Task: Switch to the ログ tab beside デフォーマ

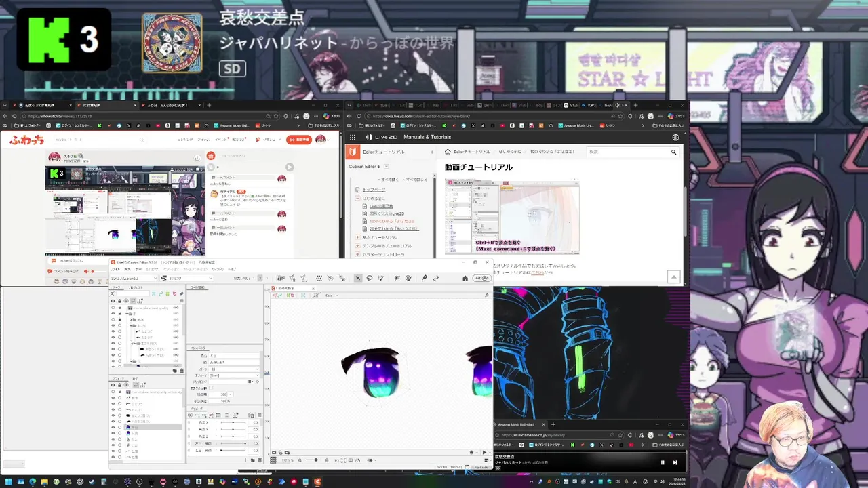Action: pos(135,378)
